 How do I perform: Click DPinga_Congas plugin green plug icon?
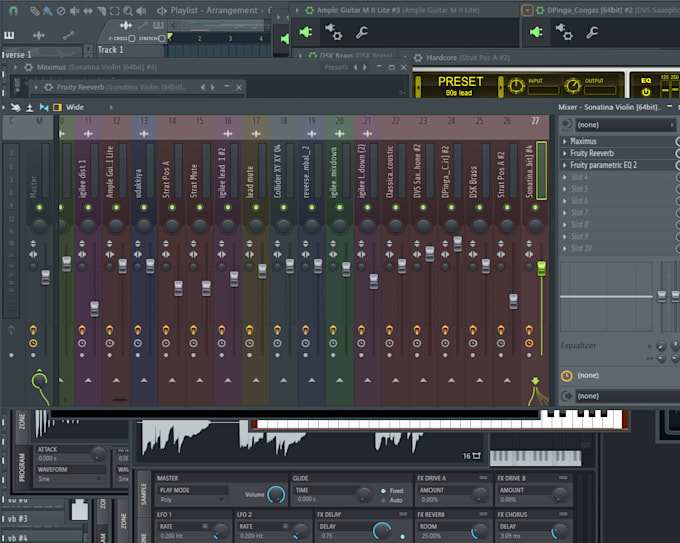(x=536, y=32)
